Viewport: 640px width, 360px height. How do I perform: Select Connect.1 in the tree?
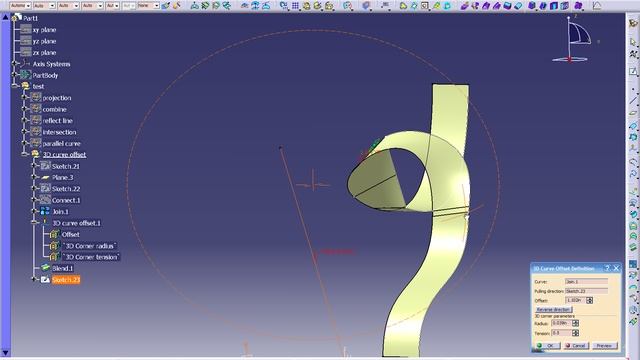click(x=66, y=200)
